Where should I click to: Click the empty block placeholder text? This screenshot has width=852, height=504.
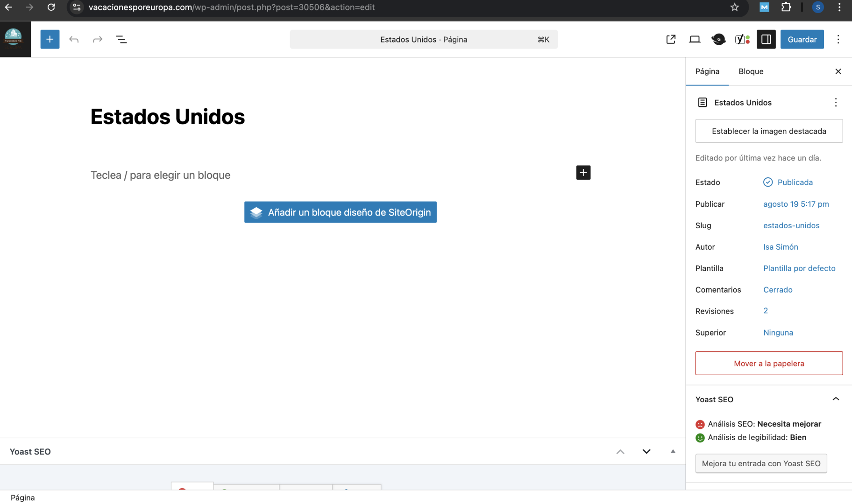coord(160,175)
